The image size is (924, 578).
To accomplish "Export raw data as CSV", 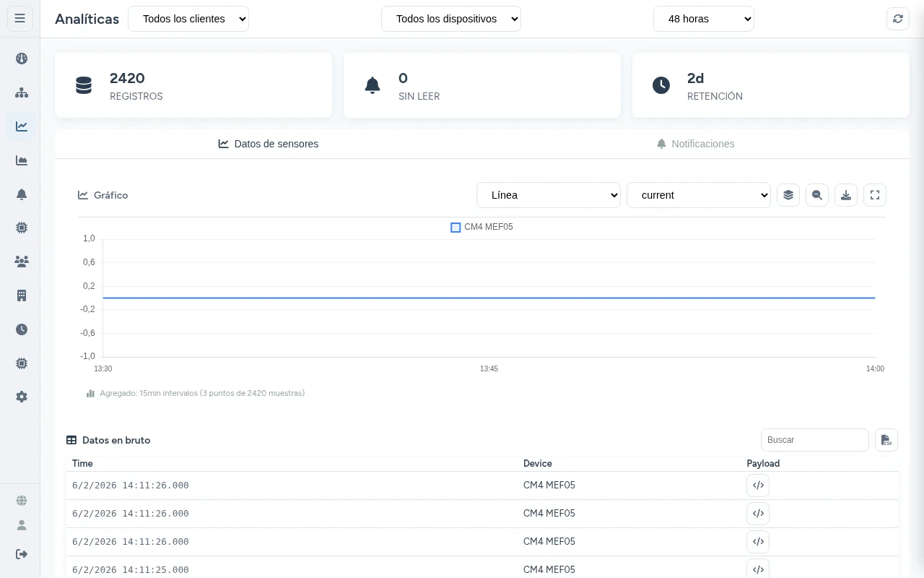I will 886,439.
